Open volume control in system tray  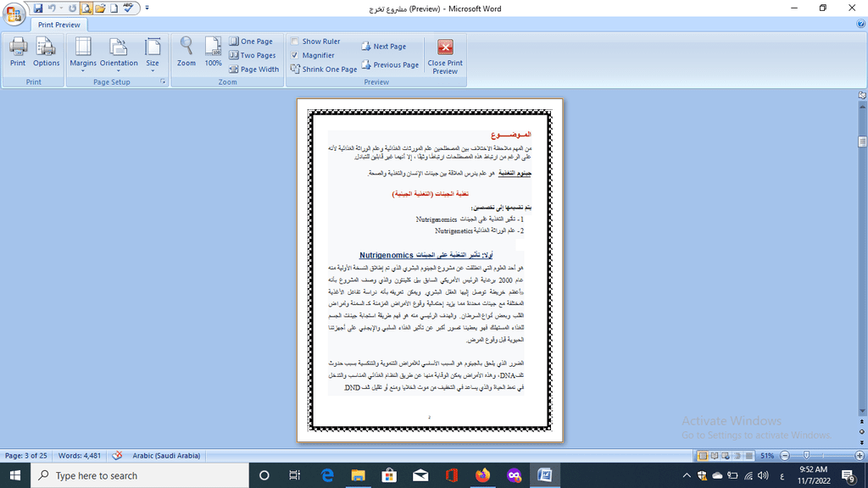(x=764, y=475)
